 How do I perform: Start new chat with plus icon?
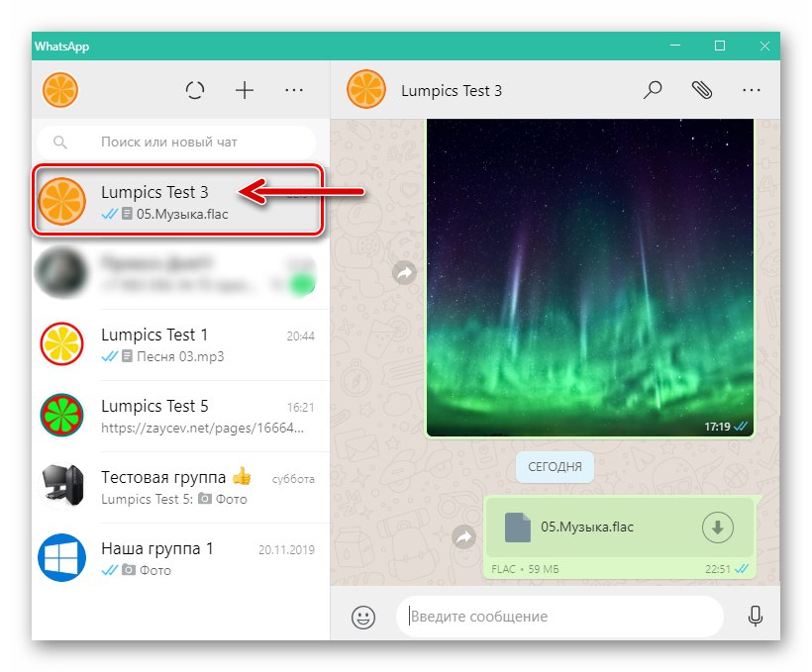point(245,90)
